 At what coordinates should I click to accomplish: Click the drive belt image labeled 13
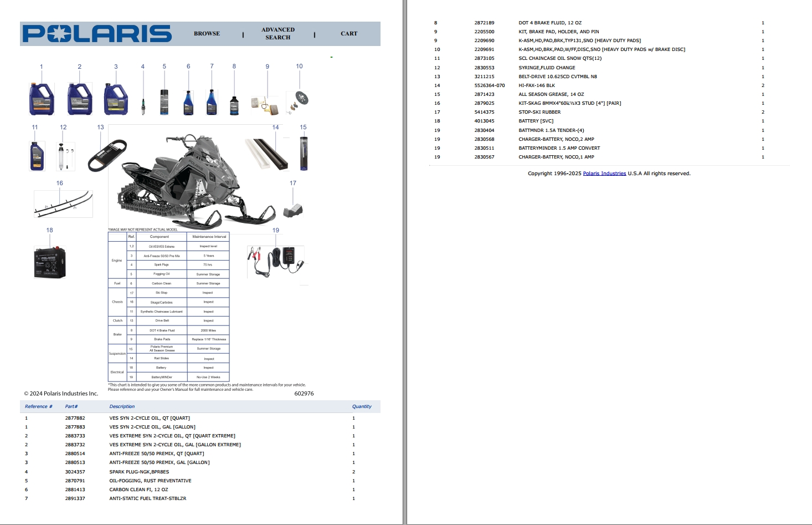[x=106, y=154]
